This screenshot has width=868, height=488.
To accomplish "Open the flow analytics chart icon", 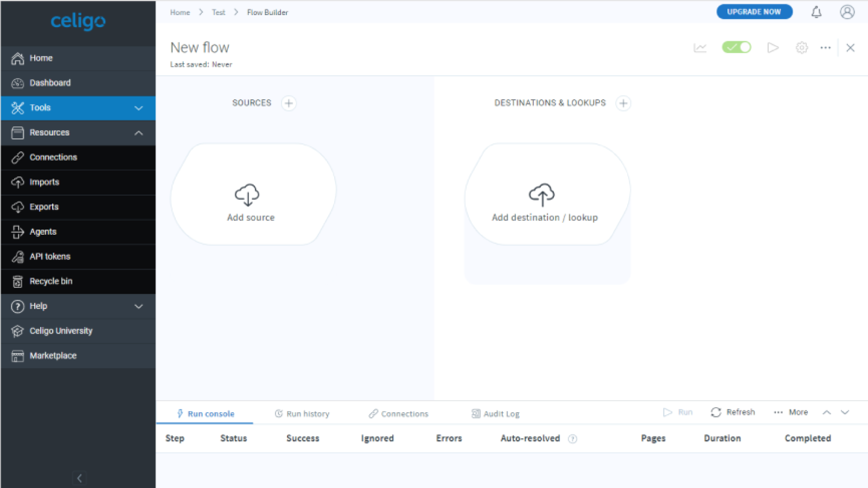I will 700,48.
